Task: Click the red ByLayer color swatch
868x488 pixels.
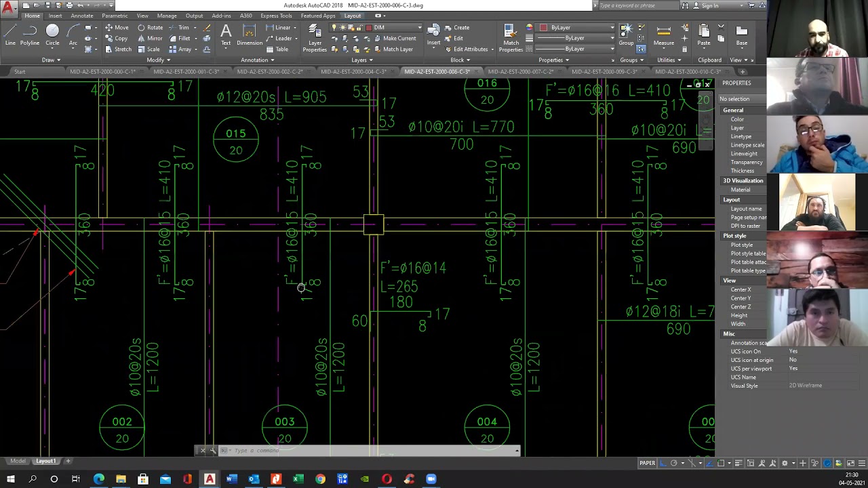Action: click(x=543, y=28)
